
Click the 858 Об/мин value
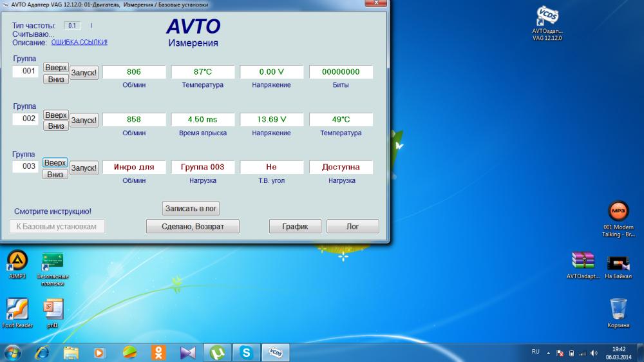coord(134,120)
